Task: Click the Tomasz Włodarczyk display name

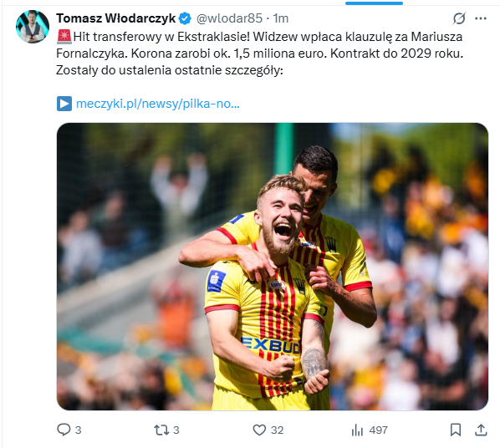Action: click(115, 18)
